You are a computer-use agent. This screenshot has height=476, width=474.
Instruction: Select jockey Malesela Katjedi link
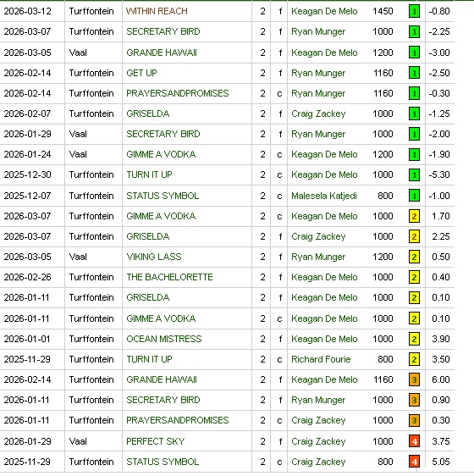click(324, 196)
